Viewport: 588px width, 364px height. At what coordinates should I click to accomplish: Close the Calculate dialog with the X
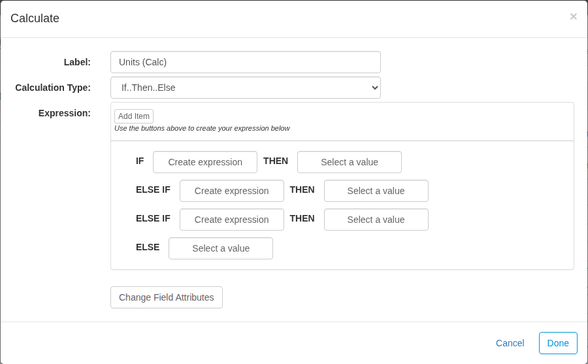click(573, 16)
